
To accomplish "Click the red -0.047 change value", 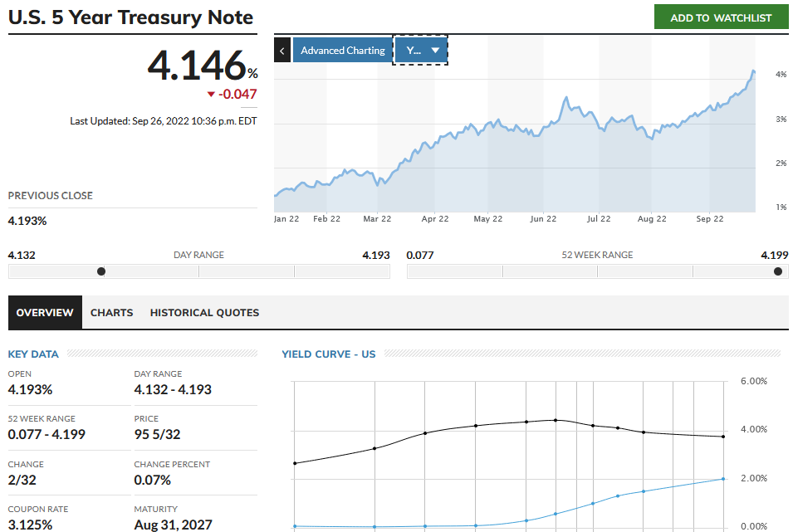I will (237, 94).
